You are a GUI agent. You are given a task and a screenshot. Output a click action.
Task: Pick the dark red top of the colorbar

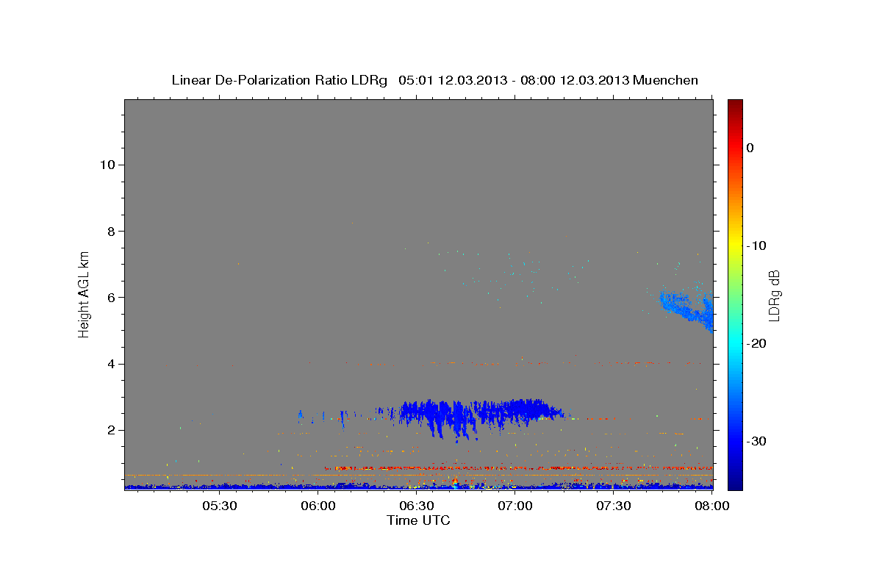click(735, 104)
